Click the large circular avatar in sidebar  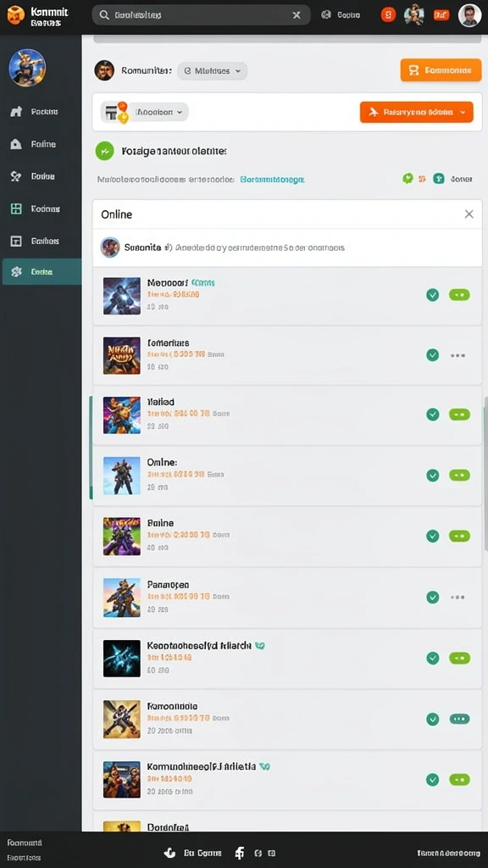pos(27,68)
